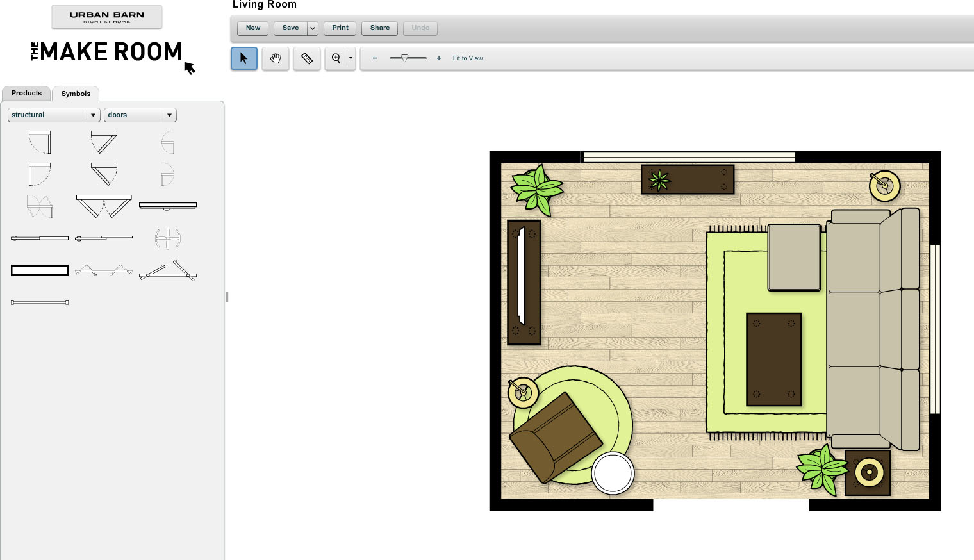Select the double swing door symbol
The height and width of the screenshot is (560, 974).
point(103,206)
